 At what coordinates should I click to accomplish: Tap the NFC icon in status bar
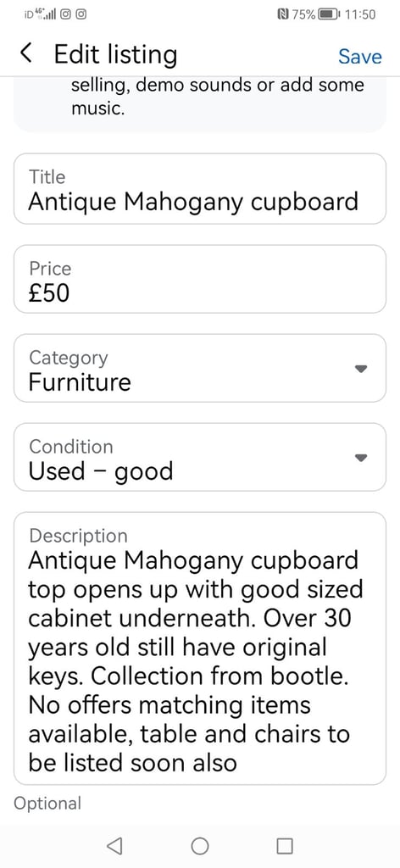click(284, 14)
